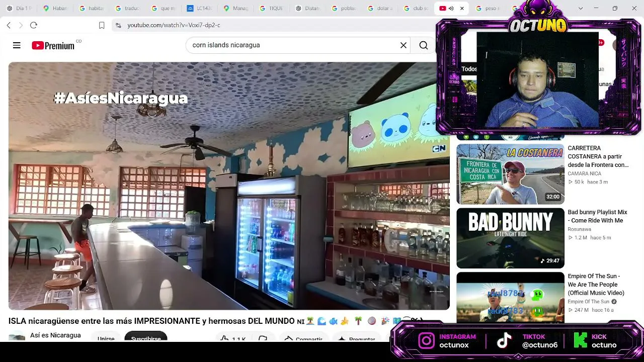The width and height of the screenshot is (644, 362).
Task: Click the TikTok logo in the stream overlay
Action: [504, 341]
